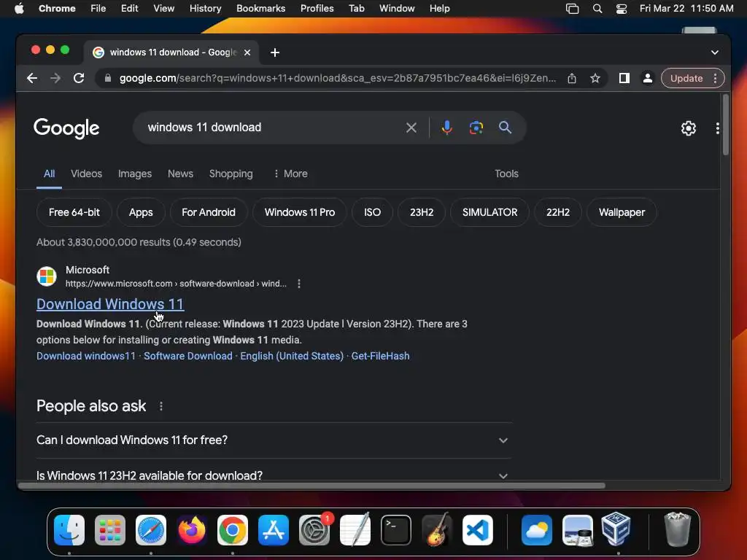Open the English (United States) sitelink
This screenshot has height=560, width=747.
tap(292, 356)
